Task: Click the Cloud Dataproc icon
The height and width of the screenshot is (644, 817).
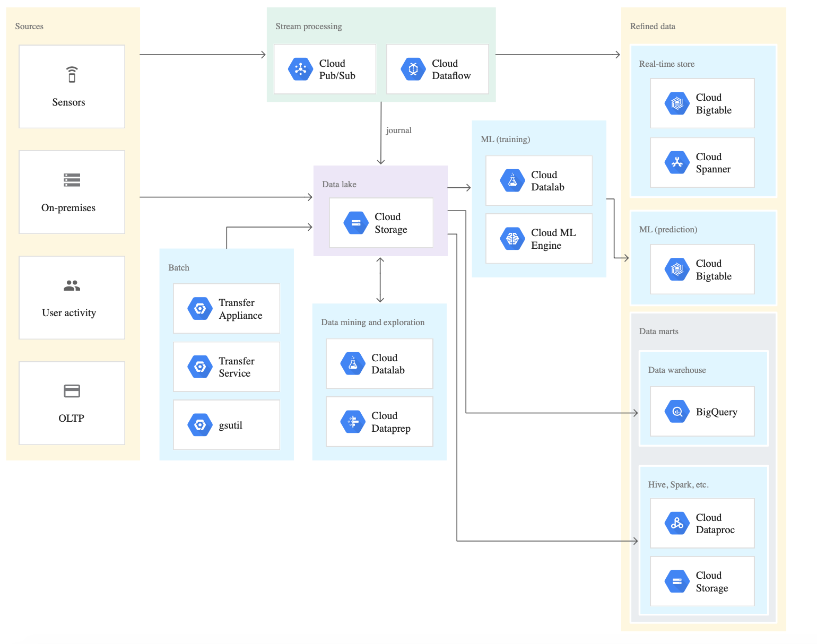Action: pyautogui.click(x=677, y=524)
